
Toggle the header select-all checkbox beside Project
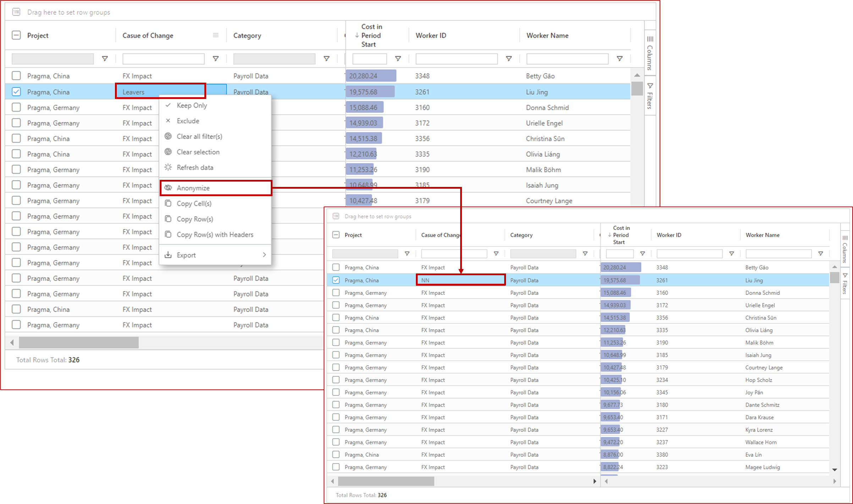[16, 35]
